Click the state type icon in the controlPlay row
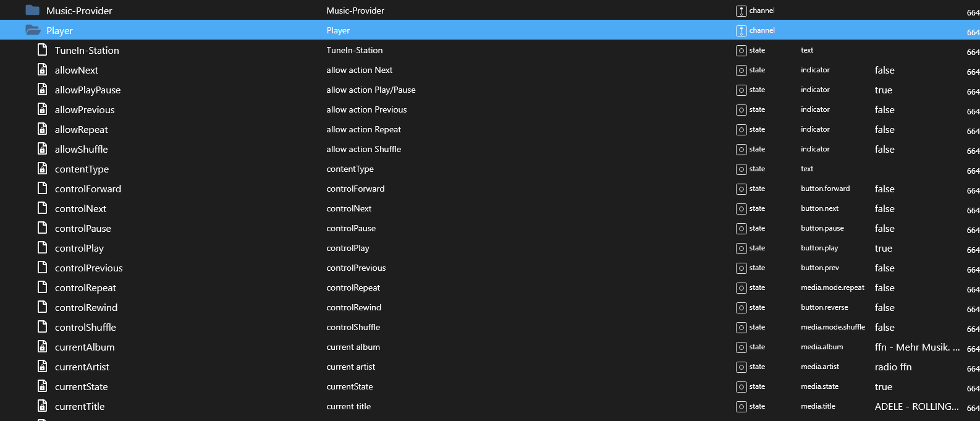980x421 pixels. (741, 249)
